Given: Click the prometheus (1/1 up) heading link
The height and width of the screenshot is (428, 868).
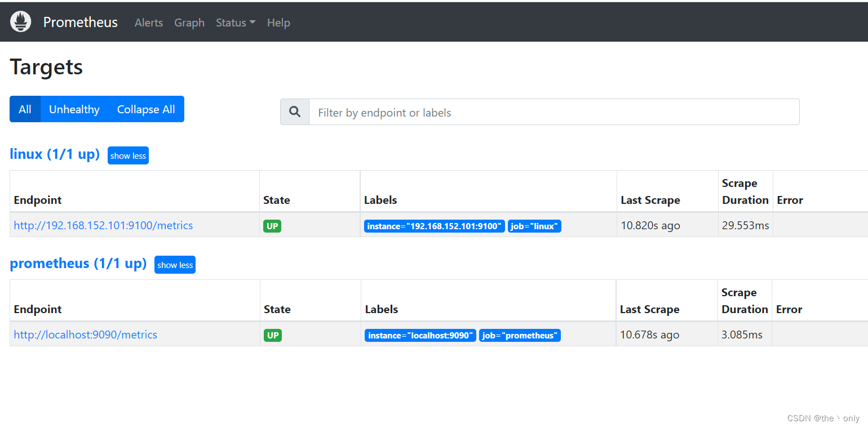Looking at the screenshot, I should 78,263.
